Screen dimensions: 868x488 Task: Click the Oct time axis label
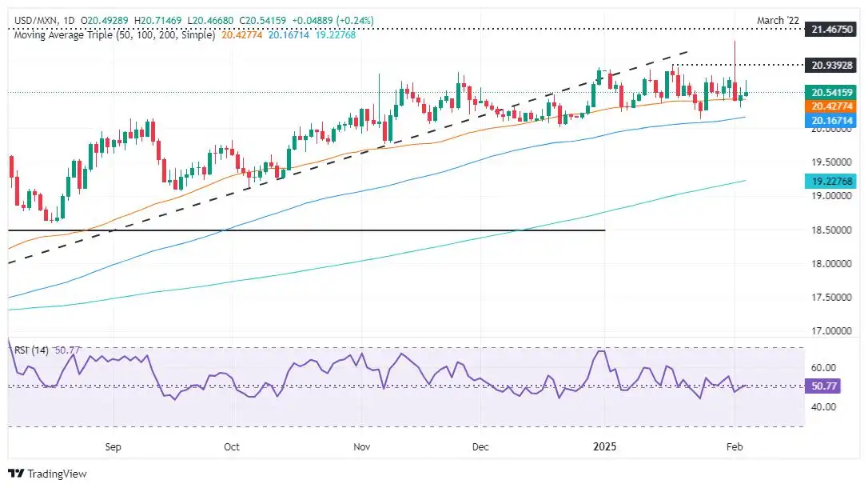coord(232,446)
